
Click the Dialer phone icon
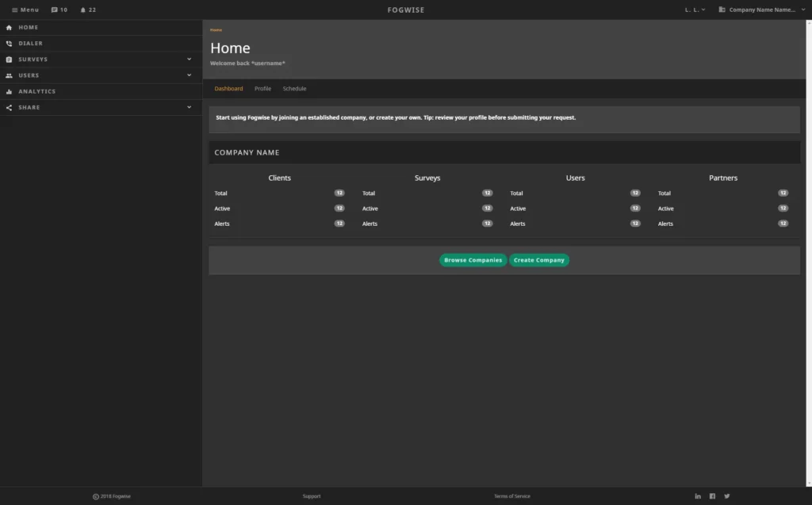pyautogui.click(x=9, y=44)
